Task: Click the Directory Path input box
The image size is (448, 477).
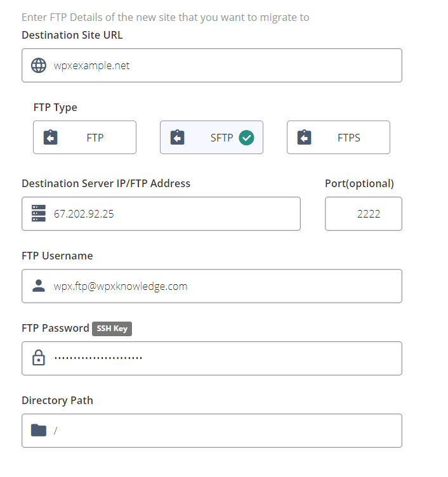Action: click(x=212, y=431)
